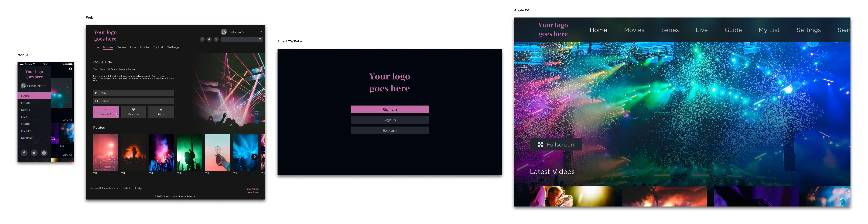Click the FAQ footer link in Web
Screen dimensions: 868x224
[x=126, y=188]
